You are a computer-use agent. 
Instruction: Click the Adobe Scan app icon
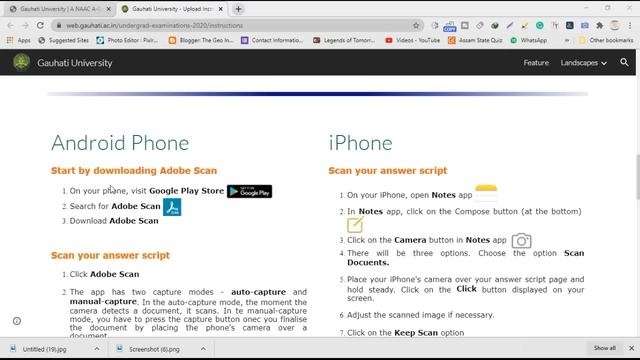tap(172, 207)
